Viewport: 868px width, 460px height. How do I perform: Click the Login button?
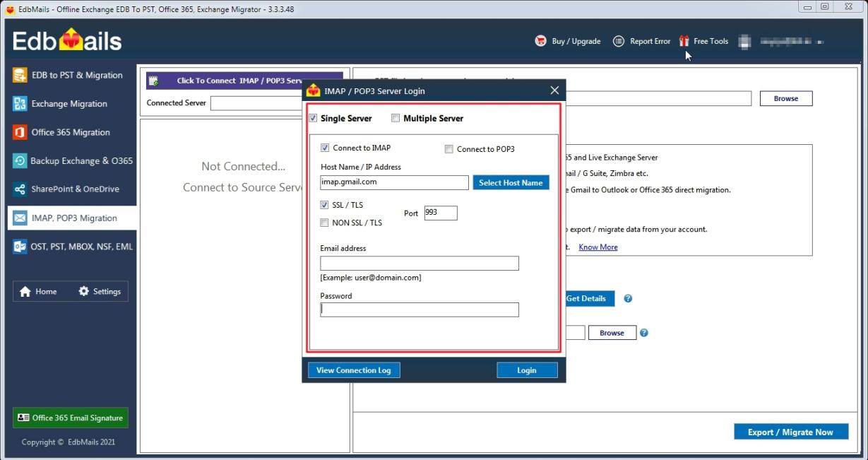pyautogui.click(x=527, y=370)
